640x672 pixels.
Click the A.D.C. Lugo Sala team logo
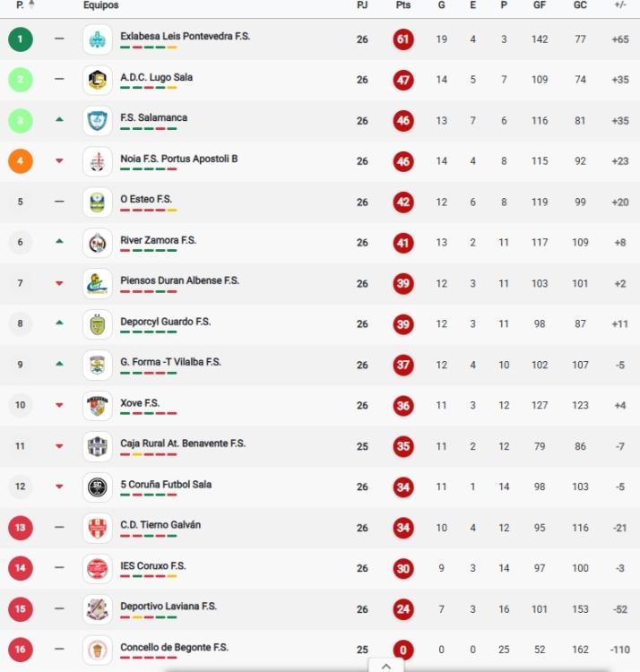(x=97, y=80)
